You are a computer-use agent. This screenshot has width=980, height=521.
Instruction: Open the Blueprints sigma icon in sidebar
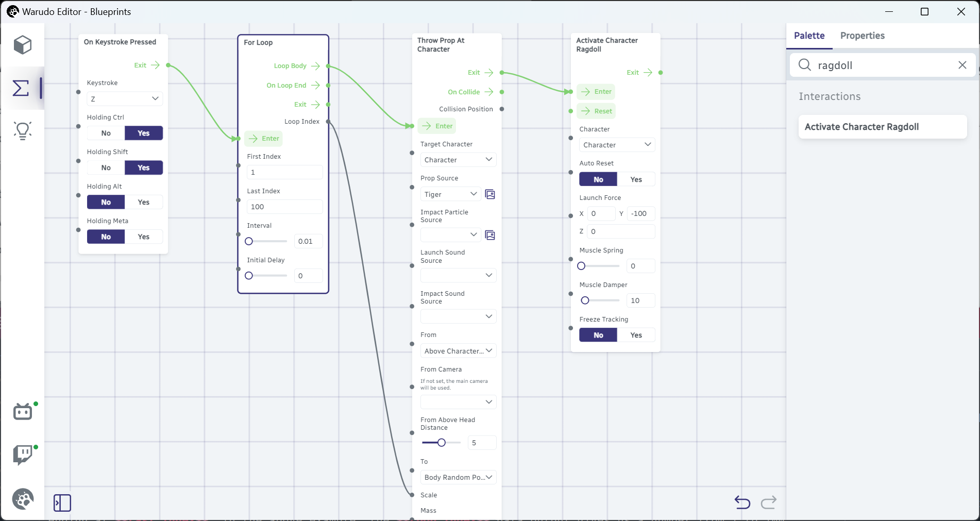[21, 88]
